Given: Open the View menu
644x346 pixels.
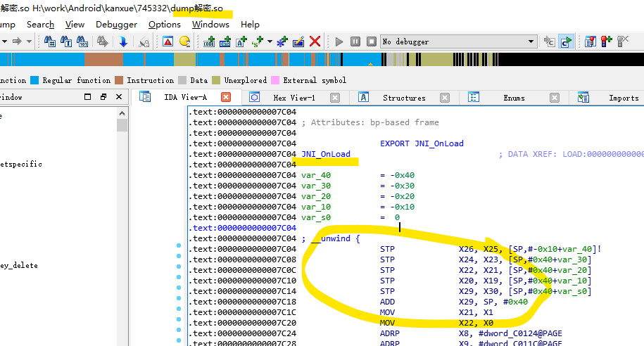Looking at the screenshot, I should (75, 25).
